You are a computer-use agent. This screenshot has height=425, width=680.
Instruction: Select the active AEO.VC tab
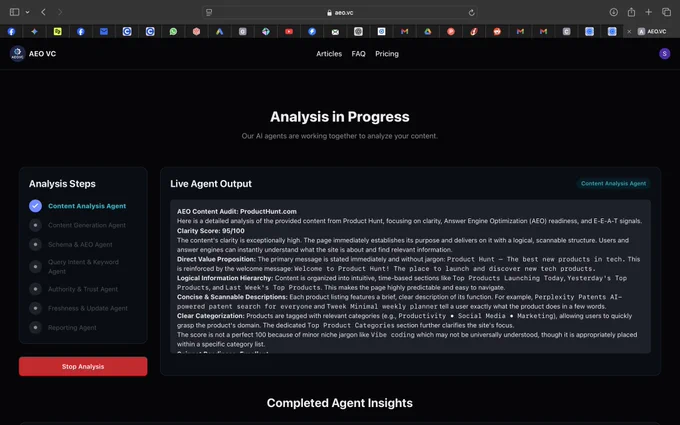651,31
